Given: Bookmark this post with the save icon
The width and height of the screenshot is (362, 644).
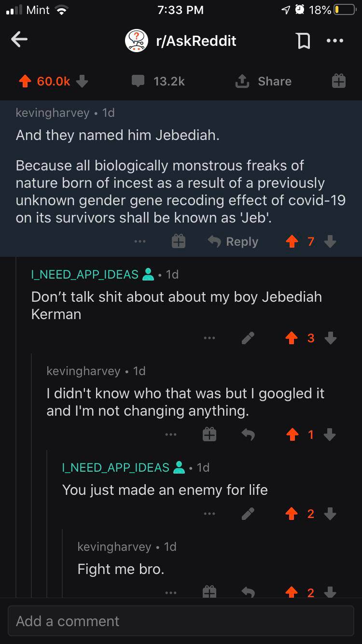Looking at the screenshot, I should pyautogui.click(x=303, y=41).
